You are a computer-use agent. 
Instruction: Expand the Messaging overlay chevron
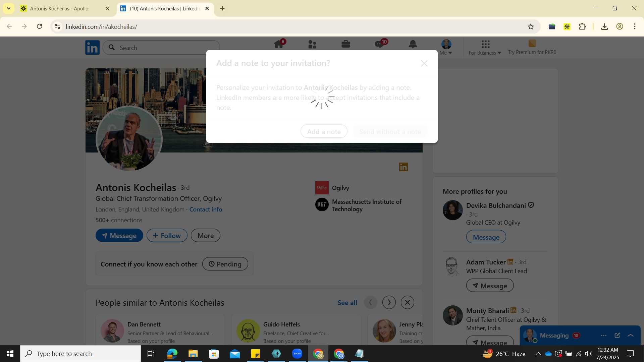click(x=631, y=335)
